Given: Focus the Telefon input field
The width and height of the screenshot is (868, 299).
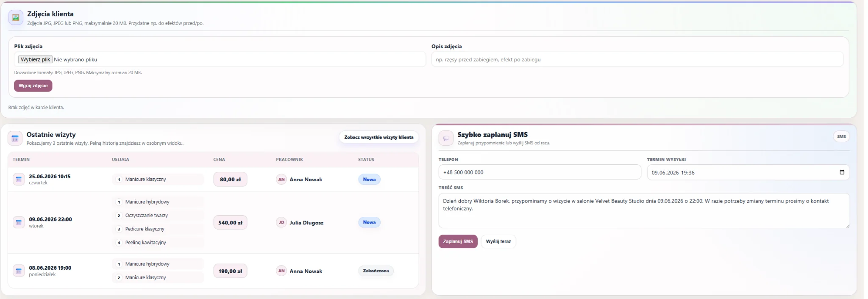Looking at the screenshot, I should click(x=540, y=172).
